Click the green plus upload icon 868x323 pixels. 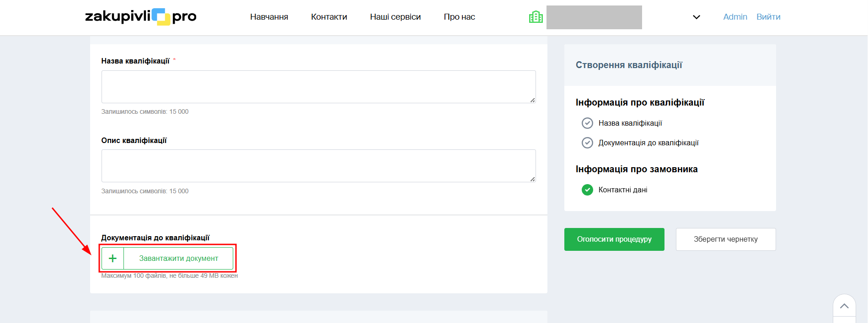tap(113, 259)
